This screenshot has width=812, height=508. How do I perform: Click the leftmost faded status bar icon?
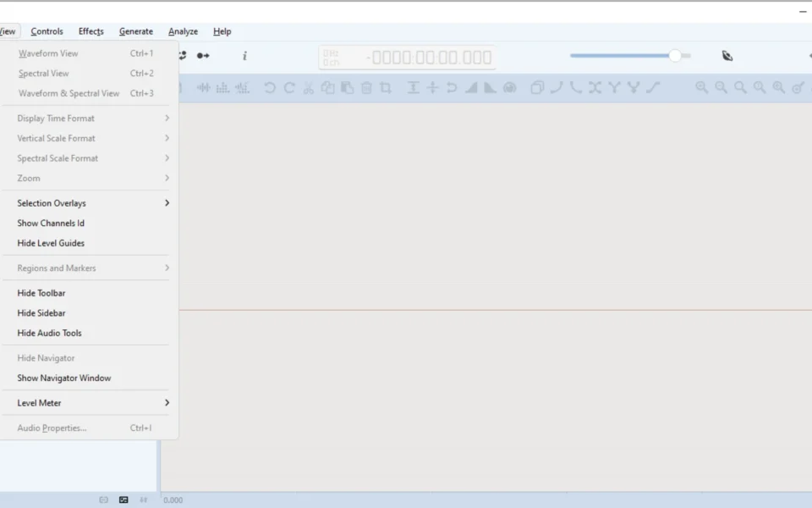(x=103, y=500)
